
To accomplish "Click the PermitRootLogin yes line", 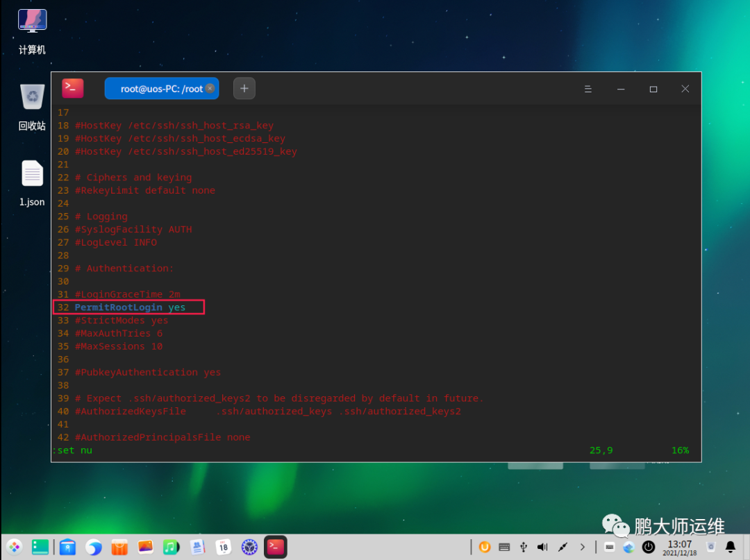I will pos(129,307).
